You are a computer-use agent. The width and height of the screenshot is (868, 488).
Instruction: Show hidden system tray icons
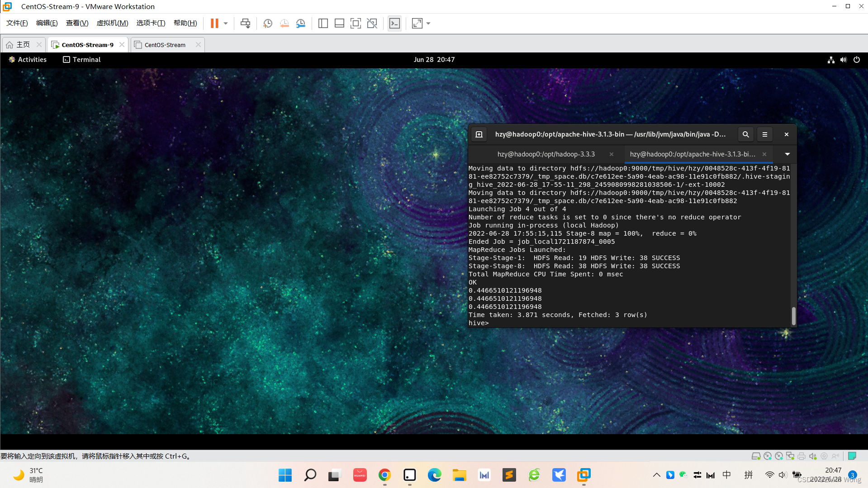(x=656, y=475)
